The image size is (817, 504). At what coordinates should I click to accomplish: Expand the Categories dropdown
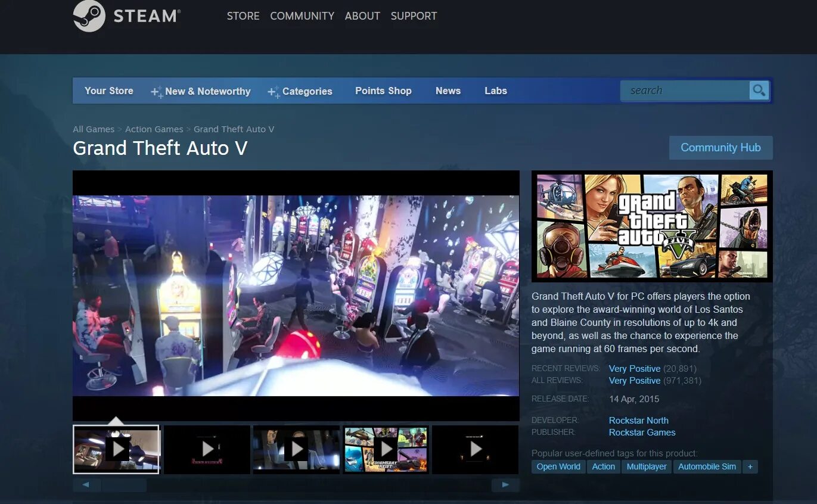click(x=300, y=91)
